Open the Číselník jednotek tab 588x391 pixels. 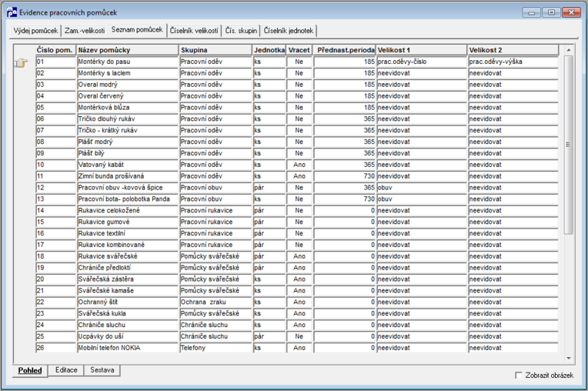[x=288, y=31]
